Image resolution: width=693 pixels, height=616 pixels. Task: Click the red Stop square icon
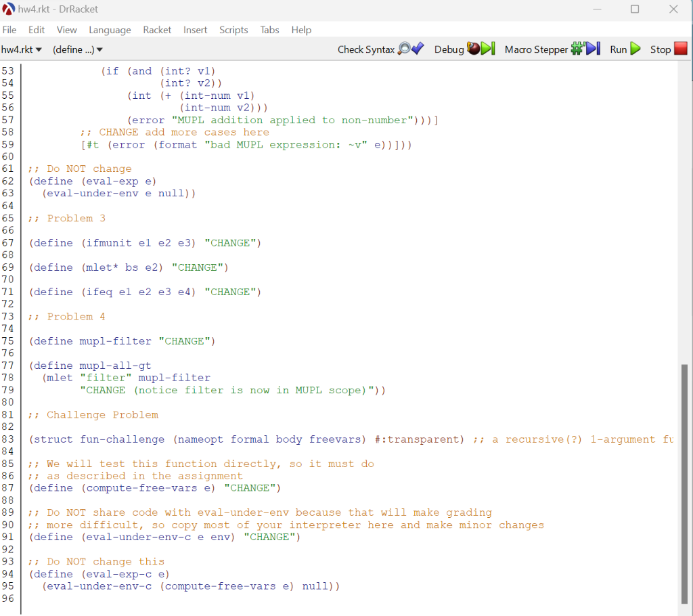click(x=681, y=49)
